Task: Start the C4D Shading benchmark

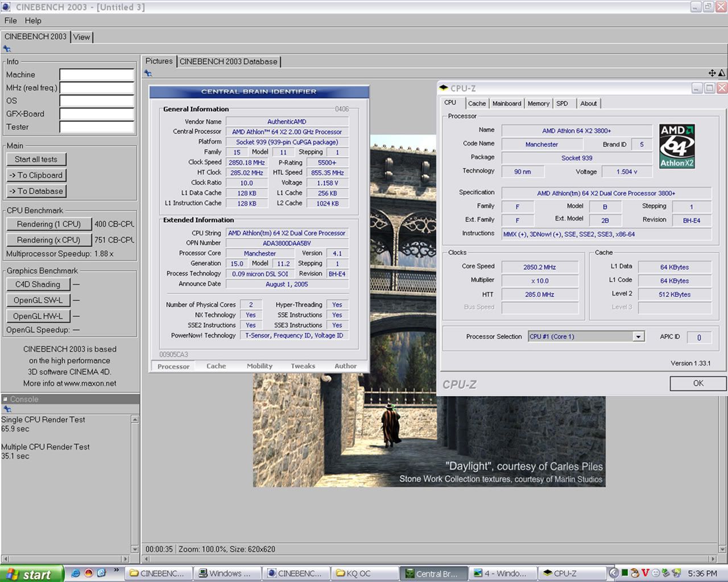Action: pyautogui.click(x=38, y=284)
